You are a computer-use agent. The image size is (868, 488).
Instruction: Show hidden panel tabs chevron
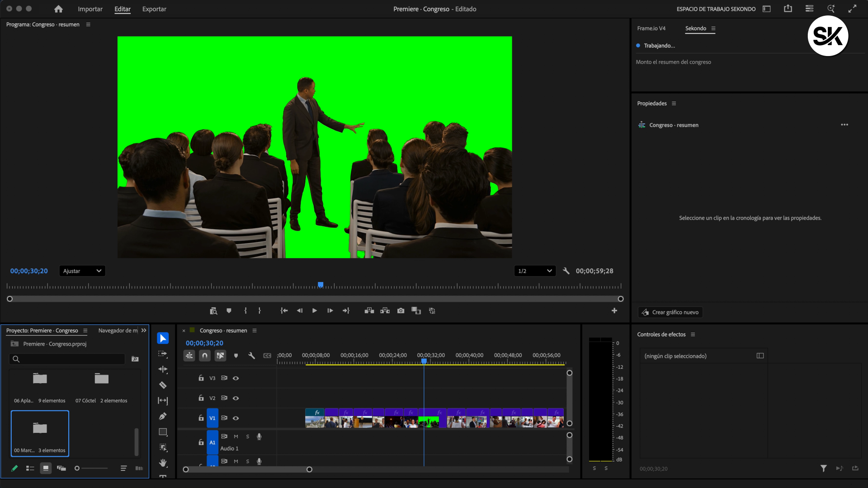[x=144, y=331]
